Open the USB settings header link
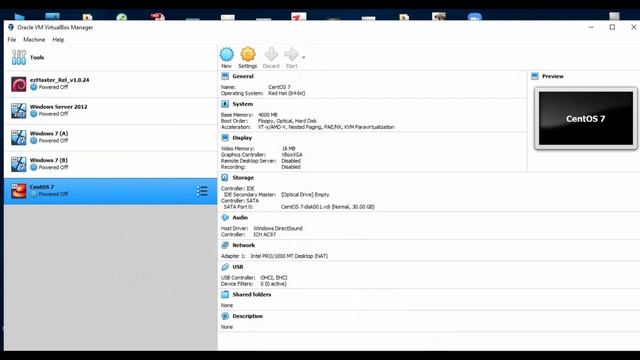640x360 pixels. (238, 267)
